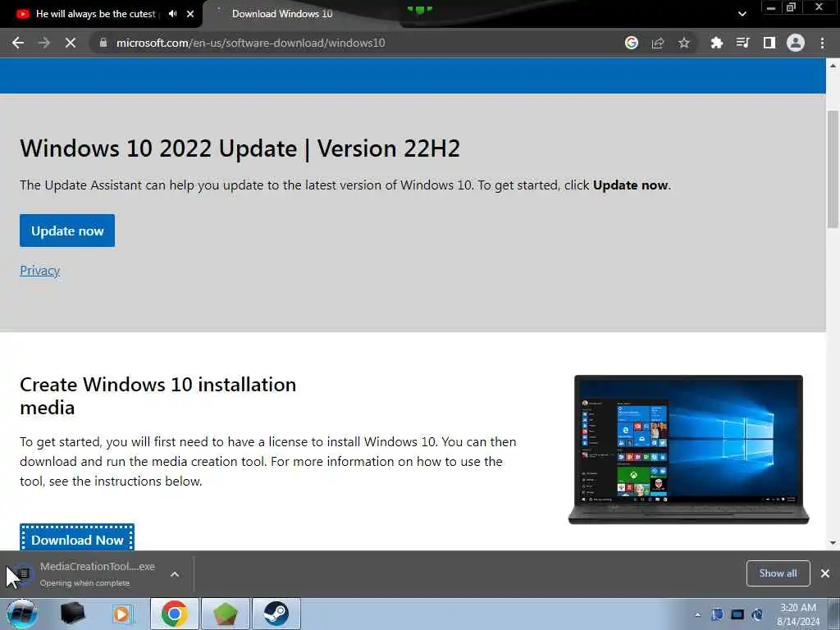The height and width of the screenshot is (630, 840).
Task: Mute the YouTube tab audio icon
Action: 172,14
